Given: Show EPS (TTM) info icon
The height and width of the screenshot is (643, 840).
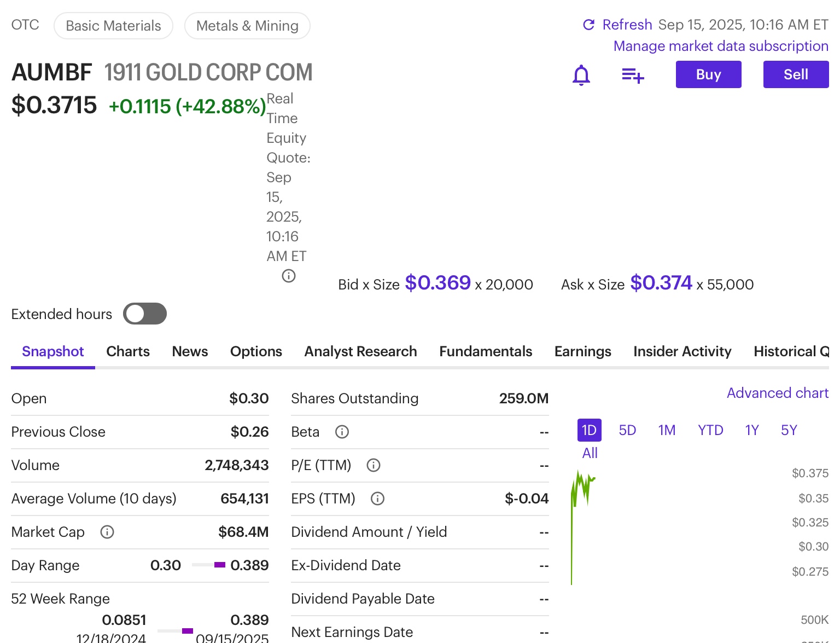Looking at the screenshot, I should coord(378,499).
